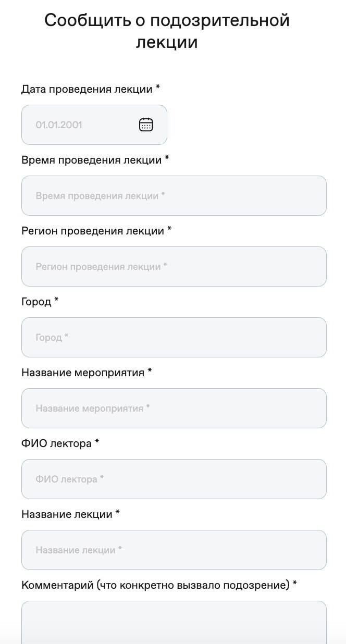Viewport: 346px width, 644px height.
Task: Click the date field showing 01.01.2001
Action: 78,125
